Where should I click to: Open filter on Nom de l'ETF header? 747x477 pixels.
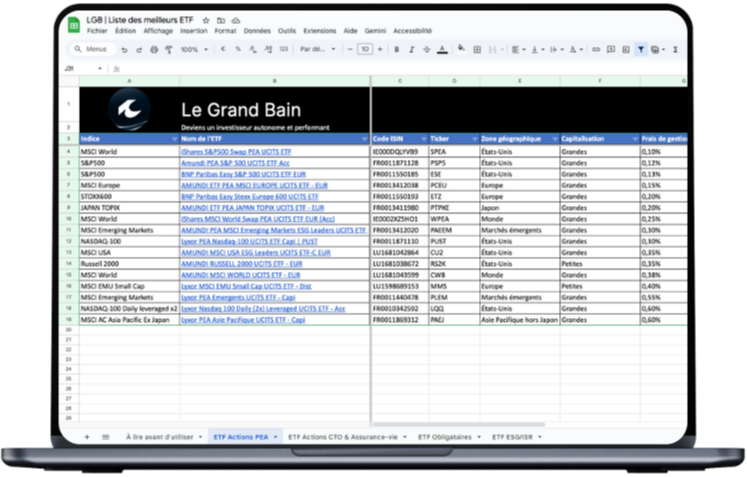[x=364, y=139]
